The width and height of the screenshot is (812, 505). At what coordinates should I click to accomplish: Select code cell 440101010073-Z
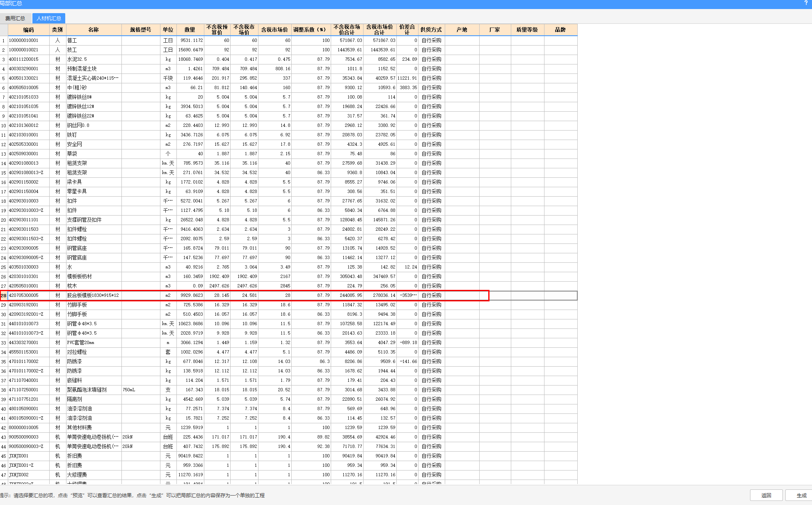[x=29, y=333]
